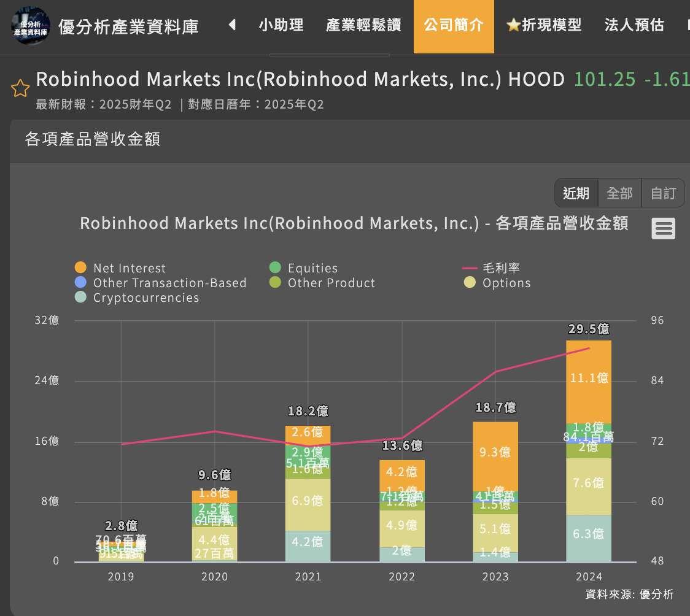Click the 2023 Net Interest segment 9.3億
The width and height of the screenshot is (690, 616).
[x=495, y=457]
